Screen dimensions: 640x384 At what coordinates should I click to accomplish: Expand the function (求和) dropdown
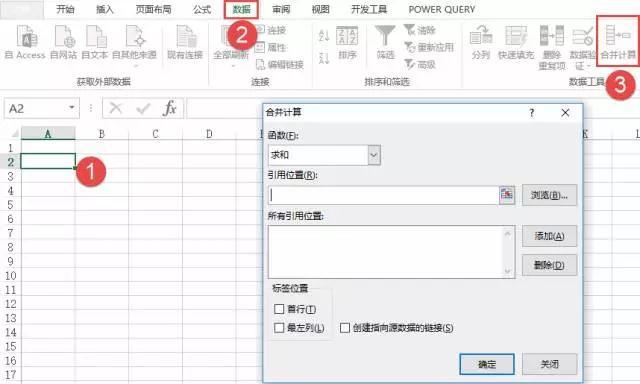pos(374,155)
